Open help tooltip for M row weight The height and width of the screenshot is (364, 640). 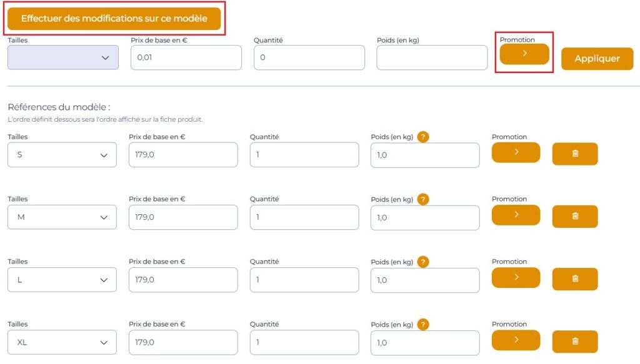pyautogui.click(x=423, y=199)
